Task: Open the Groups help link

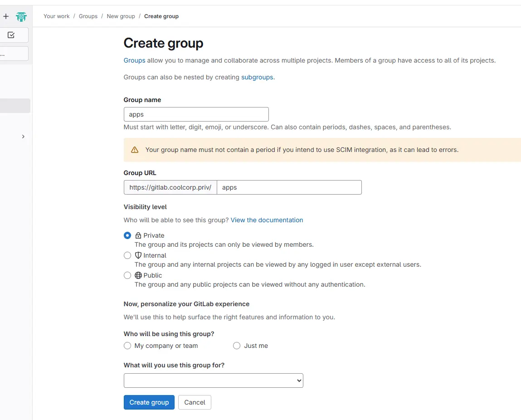Action: [134, 60]
